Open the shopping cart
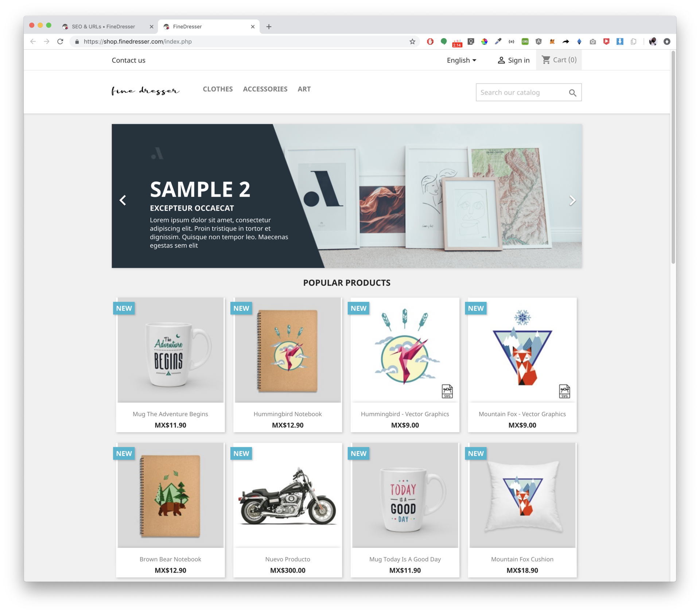Screen dimensions: 700x613 click(x=559, y=60)
